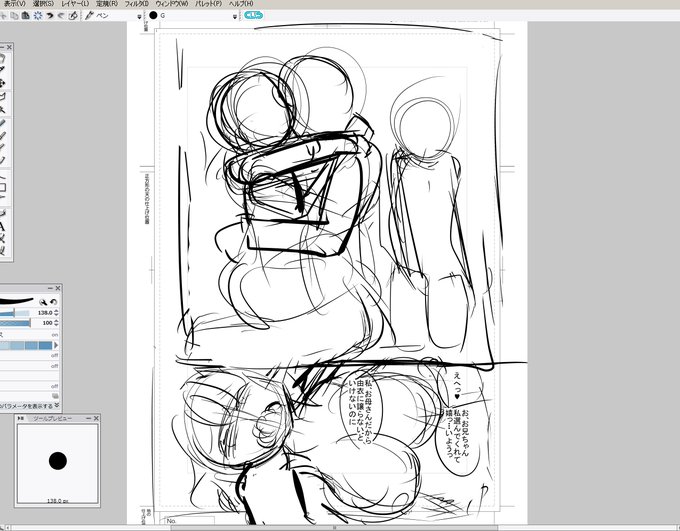Click the Redo arrow in the toolbar

coord(61,16)
